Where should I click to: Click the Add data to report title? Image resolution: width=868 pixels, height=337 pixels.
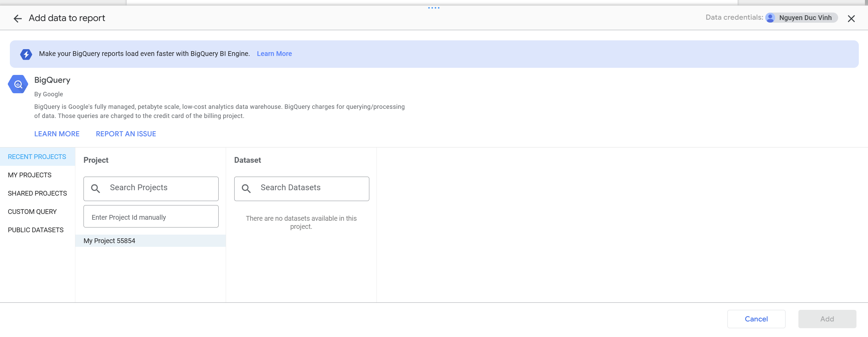click(67, 18)
